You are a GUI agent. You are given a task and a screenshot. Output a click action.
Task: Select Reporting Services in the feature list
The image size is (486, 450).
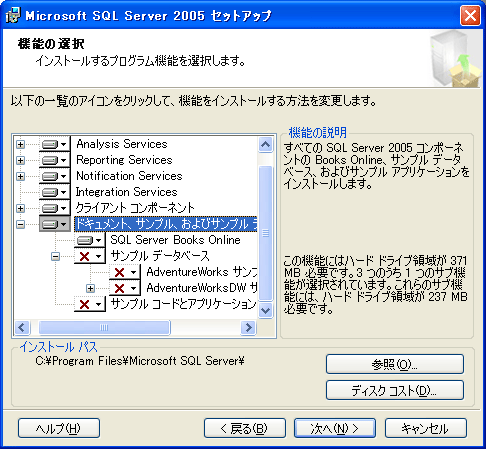click(x=124, y=160)
